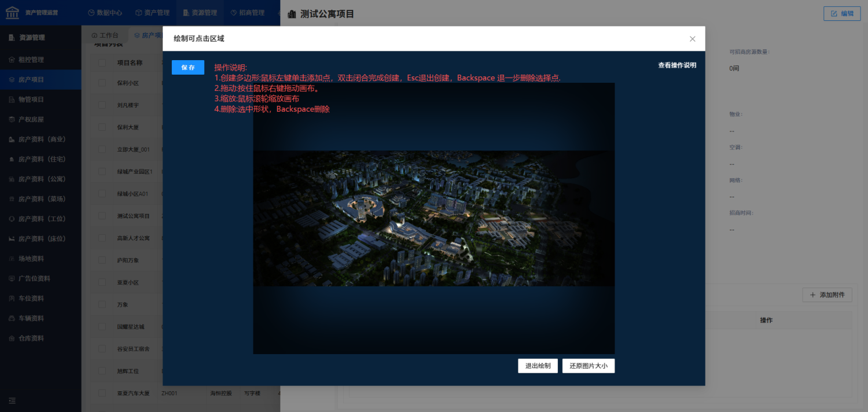Screen dimensions: 868x412
Task: Click the clock icon on the 工作台 tab
Action: 94,35
